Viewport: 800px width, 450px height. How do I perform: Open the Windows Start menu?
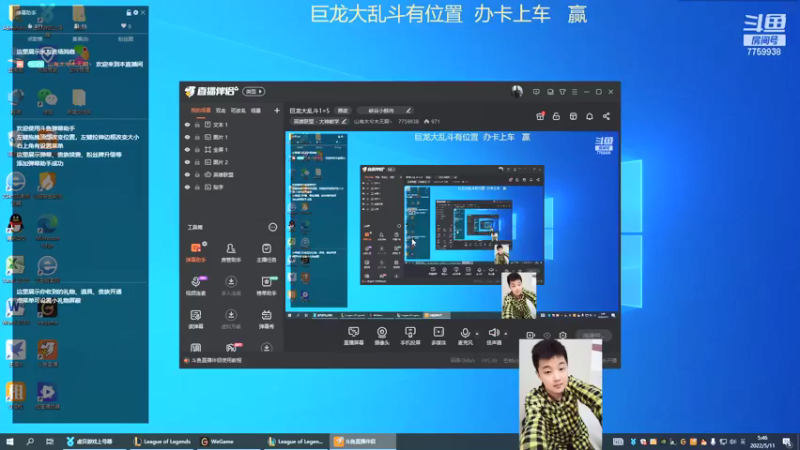(10, 441)
